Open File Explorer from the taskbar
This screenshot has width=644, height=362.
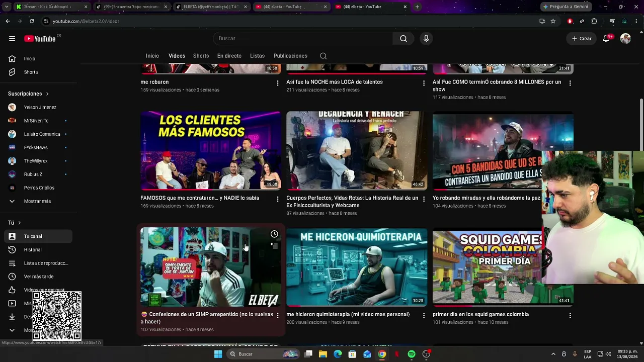coord(323,354)
